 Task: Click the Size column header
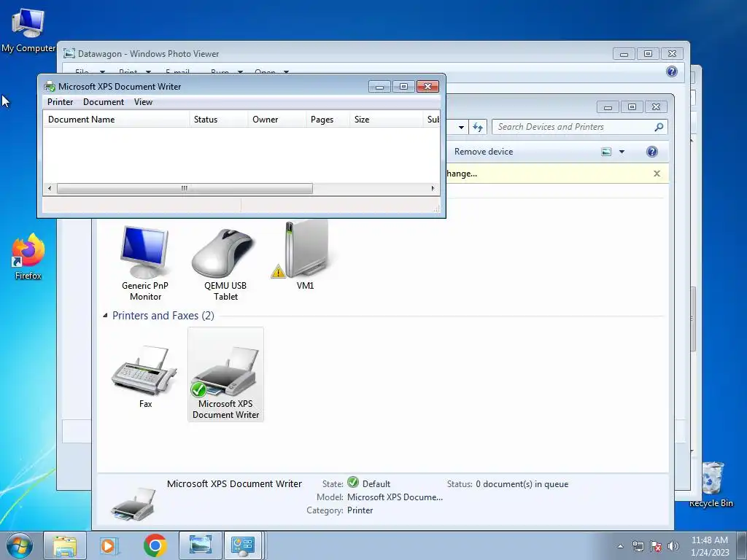(386, 120)
